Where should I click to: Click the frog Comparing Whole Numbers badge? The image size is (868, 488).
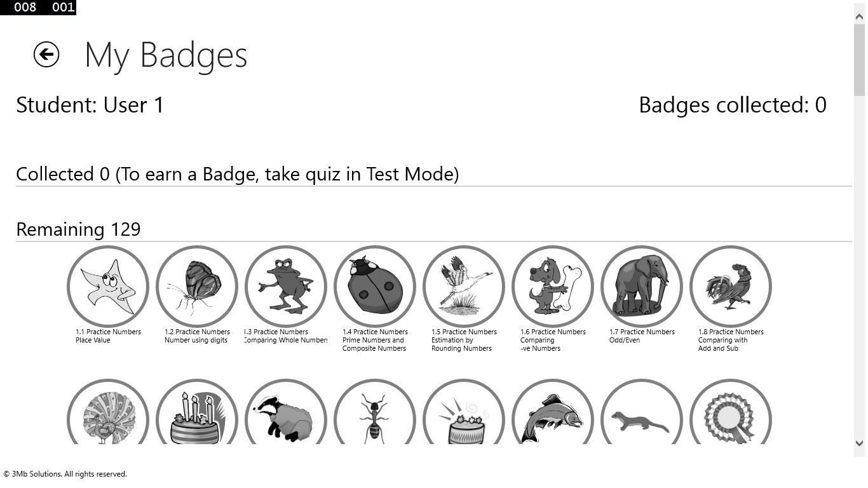(286, 287)
